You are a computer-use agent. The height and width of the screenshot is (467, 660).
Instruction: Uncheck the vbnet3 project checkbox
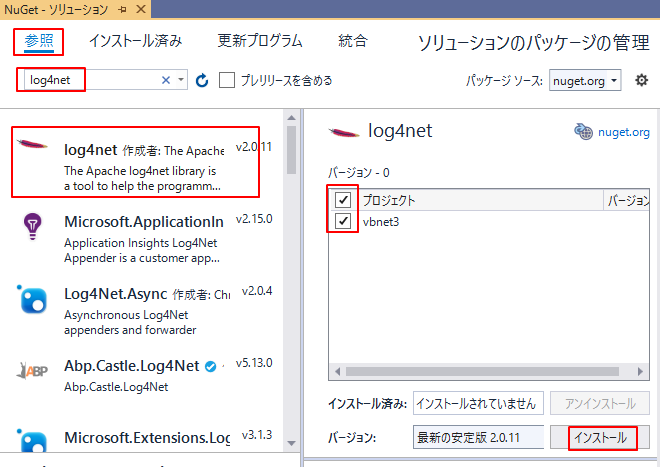343,221
